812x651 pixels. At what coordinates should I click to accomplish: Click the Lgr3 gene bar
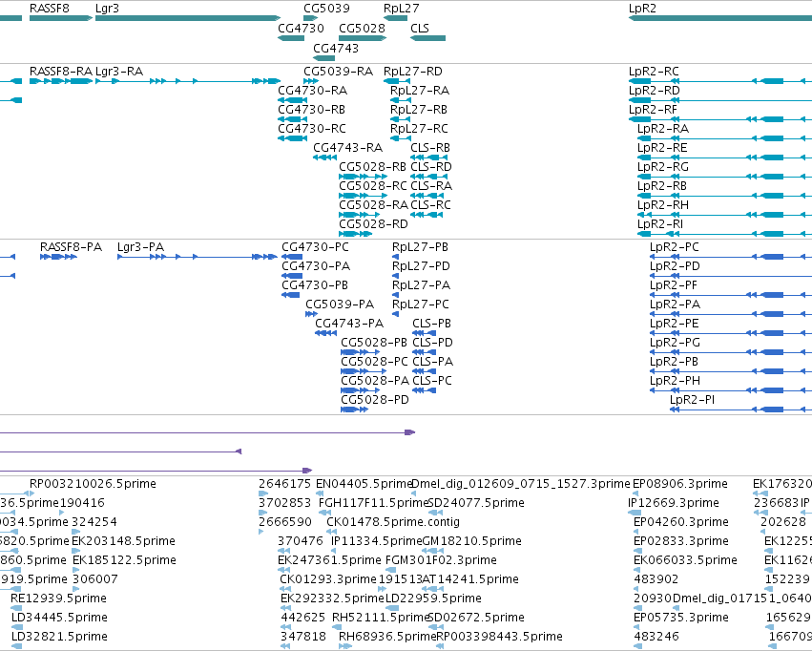click(187, 18)
